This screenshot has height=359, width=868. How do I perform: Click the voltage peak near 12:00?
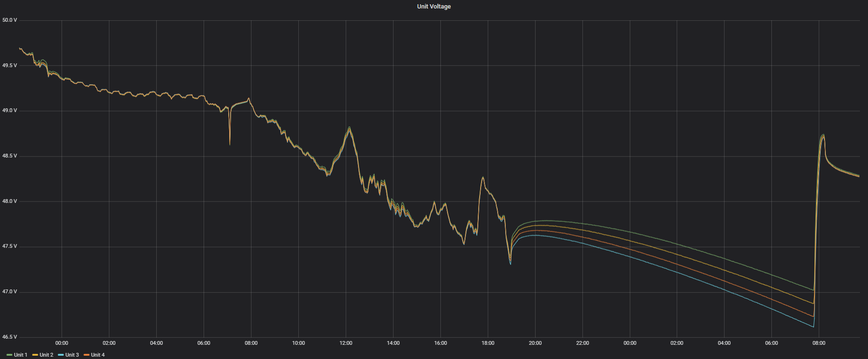click(x=349, y=128)
